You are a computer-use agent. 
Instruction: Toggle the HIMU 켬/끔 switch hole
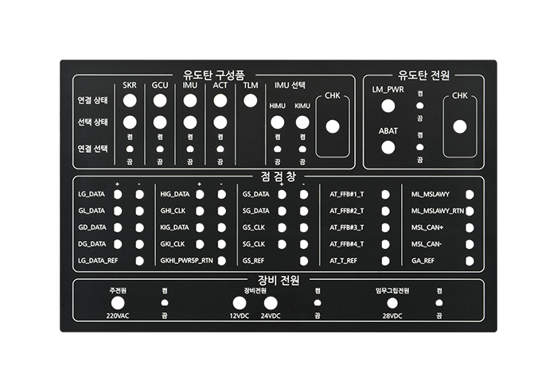coord(278,149)
